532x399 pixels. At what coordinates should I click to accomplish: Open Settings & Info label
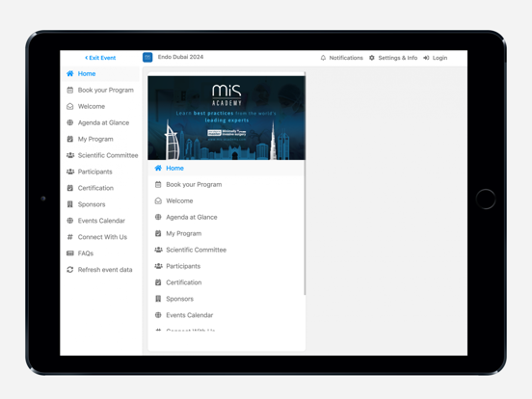(x=398, y=58)
